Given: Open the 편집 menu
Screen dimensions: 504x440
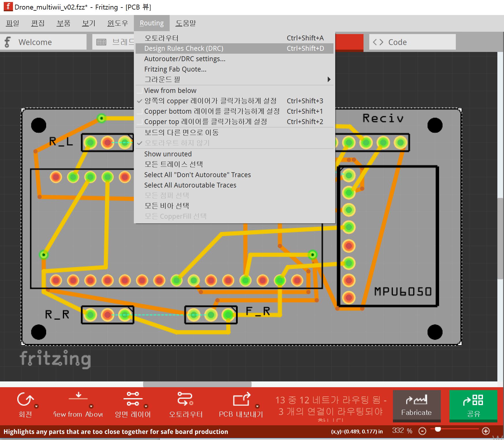Looking at the screenshot, I should pos(38,23).
